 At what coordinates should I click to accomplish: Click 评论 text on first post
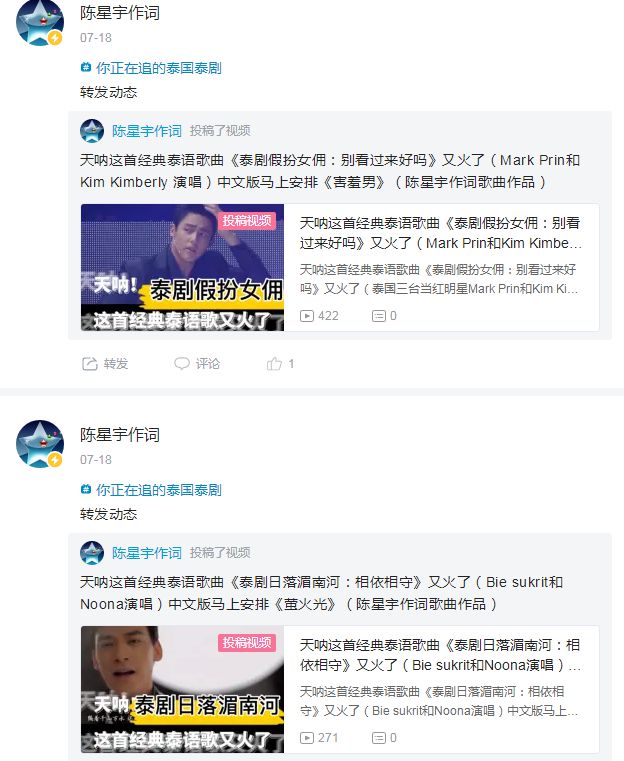pos(208,364)
